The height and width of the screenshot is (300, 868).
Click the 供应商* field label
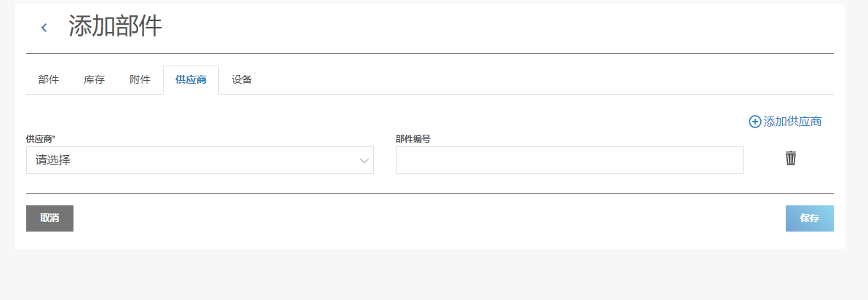(39, 138)
